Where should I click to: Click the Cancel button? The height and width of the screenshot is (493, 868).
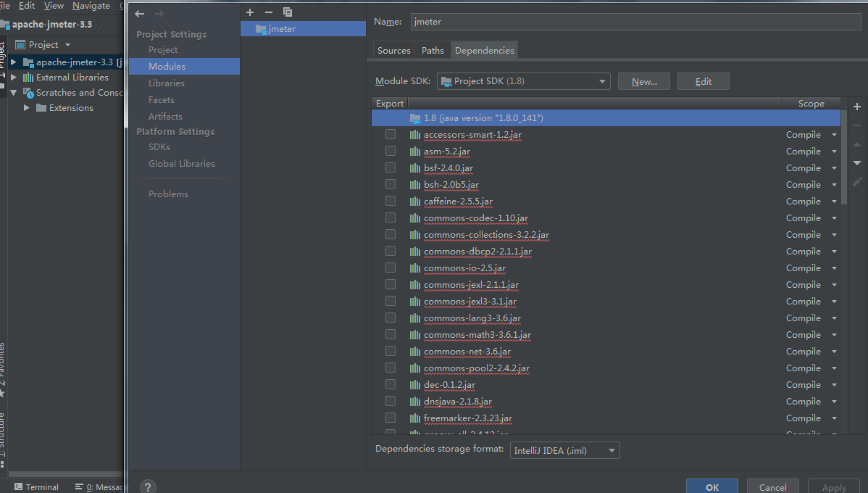[773, 487]
